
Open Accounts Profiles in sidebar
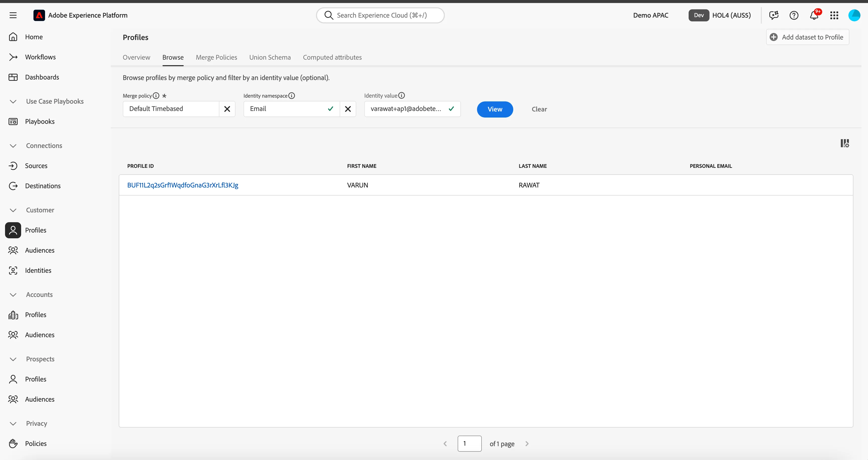click(x=36, y=315)
